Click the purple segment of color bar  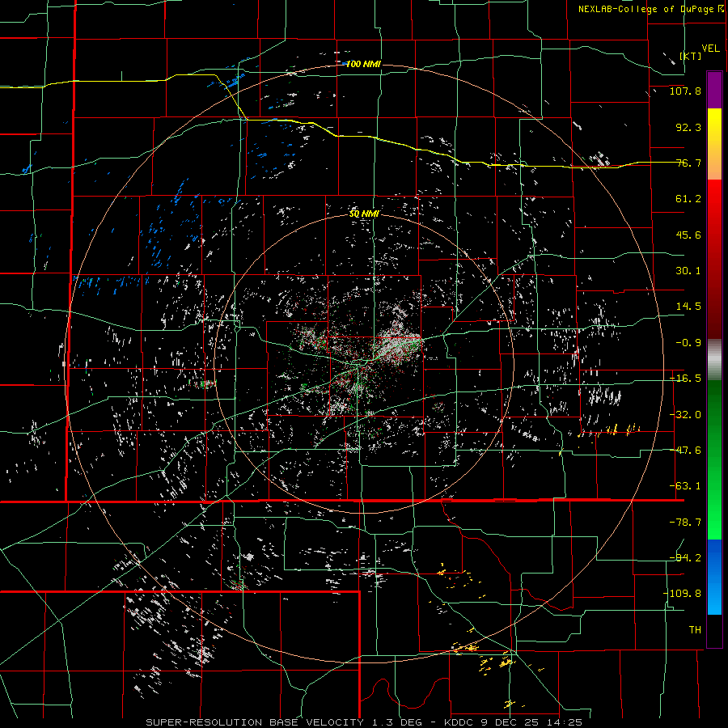click(714, 90)
